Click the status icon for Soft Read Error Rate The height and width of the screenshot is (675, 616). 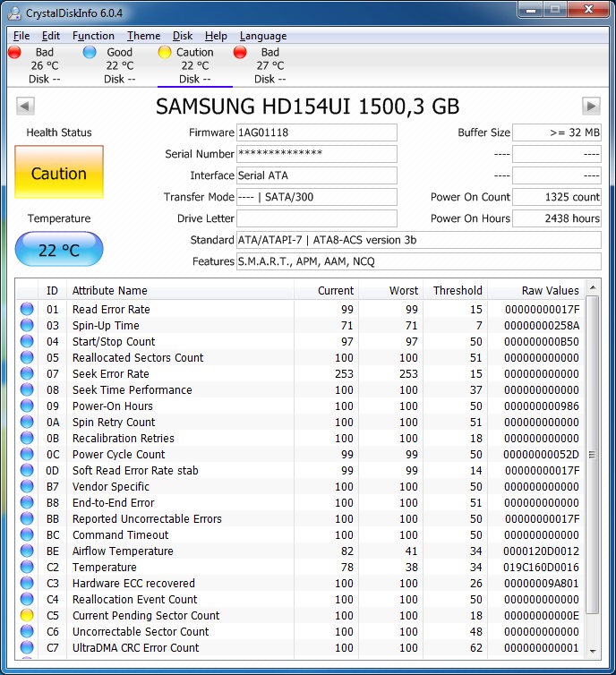pos(27,471)
